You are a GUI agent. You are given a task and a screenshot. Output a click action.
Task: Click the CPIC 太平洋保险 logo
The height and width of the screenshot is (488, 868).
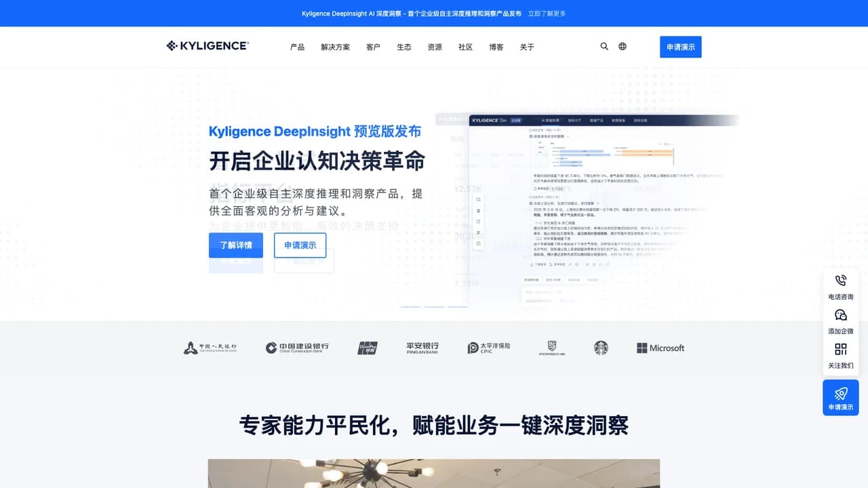tap(489, 348)
